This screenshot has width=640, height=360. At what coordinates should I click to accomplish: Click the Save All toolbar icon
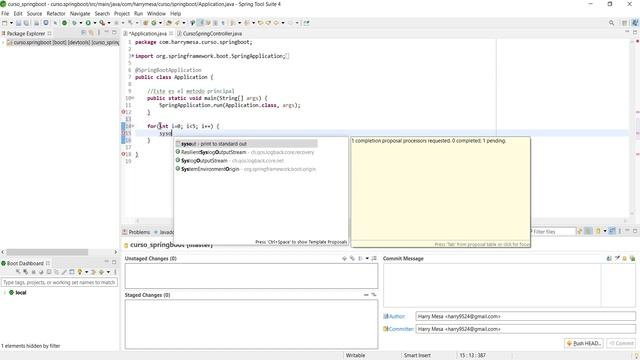coord(26,23)
